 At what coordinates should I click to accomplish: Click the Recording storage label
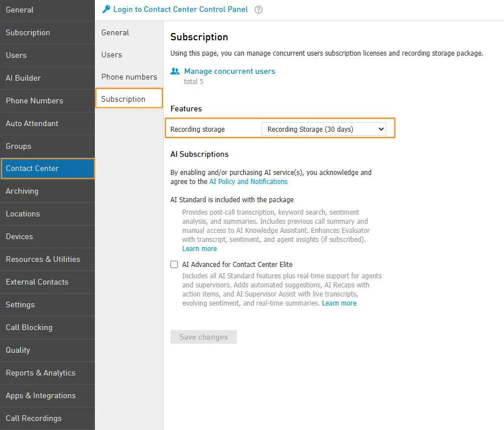tap(197, 129)
